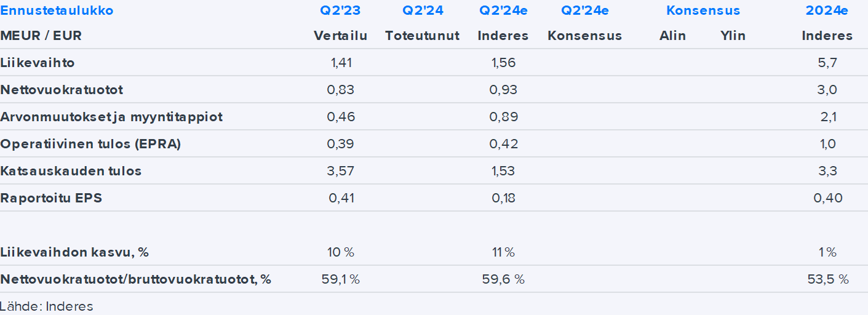Click the Ennustetaulukko table title

57,10
